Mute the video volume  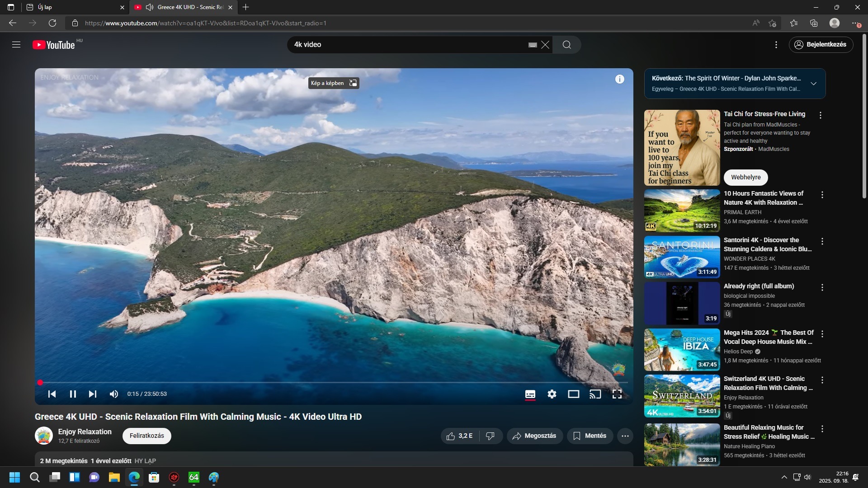tap(113, 394)
